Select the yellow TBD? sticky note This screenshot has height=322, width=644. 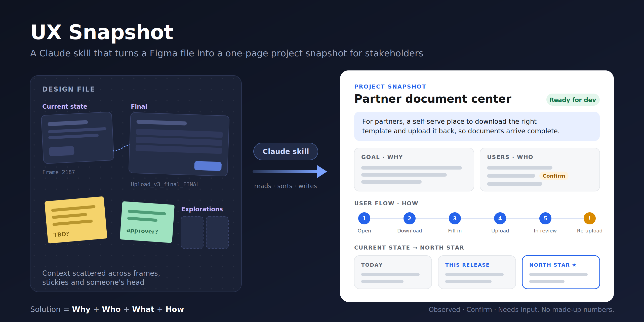pos(76,220)
